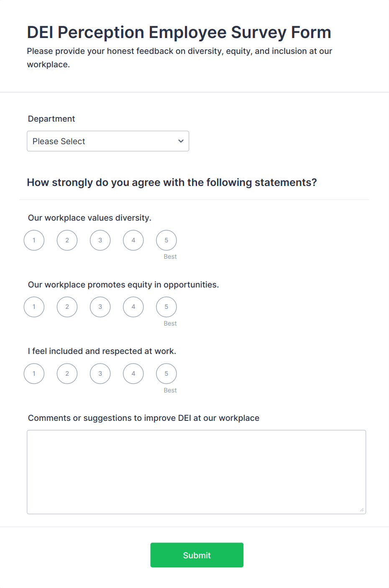Submit the DEI survey form
Viewport: 389px width, 588px height.
(x=197, y=555)
